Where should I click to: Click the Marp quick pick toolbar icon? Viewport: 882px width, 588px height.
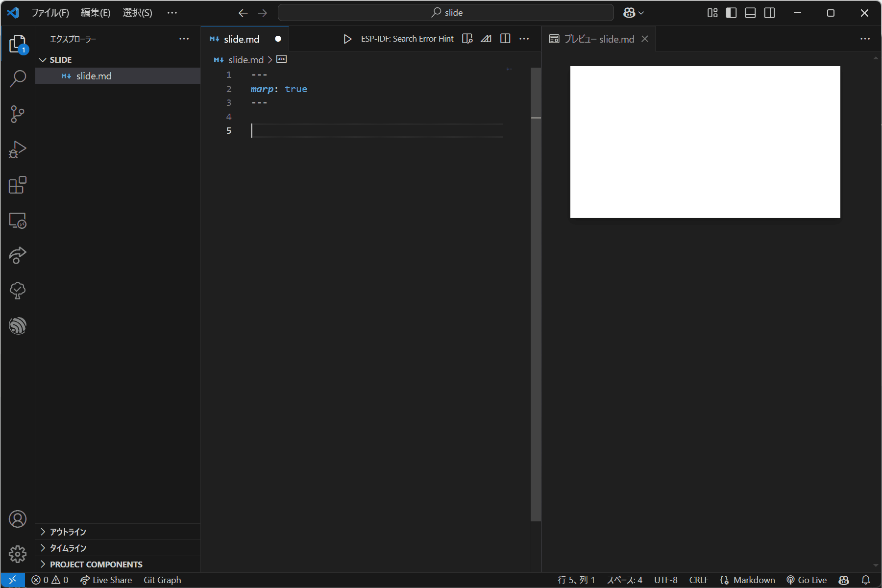click(x=486, y=39)
